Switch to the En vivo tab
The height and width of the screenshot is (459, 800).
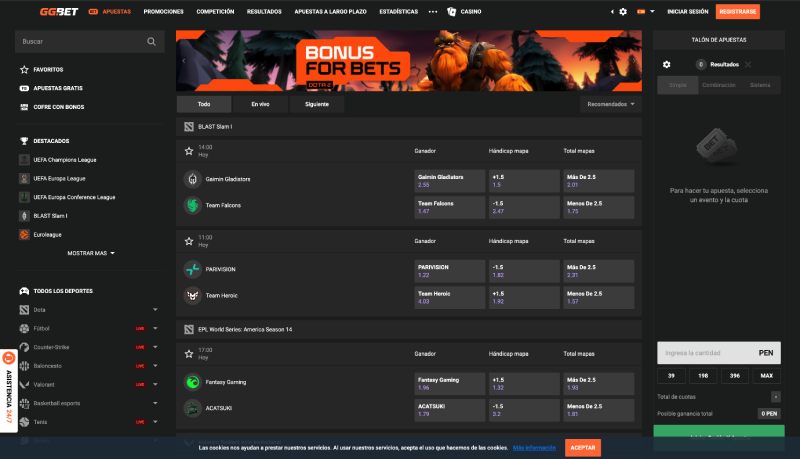260,104
